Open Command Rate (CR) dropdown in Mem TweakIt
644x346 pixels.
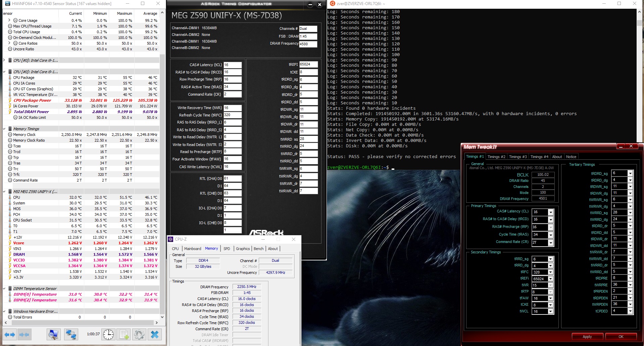pos(551,243)
